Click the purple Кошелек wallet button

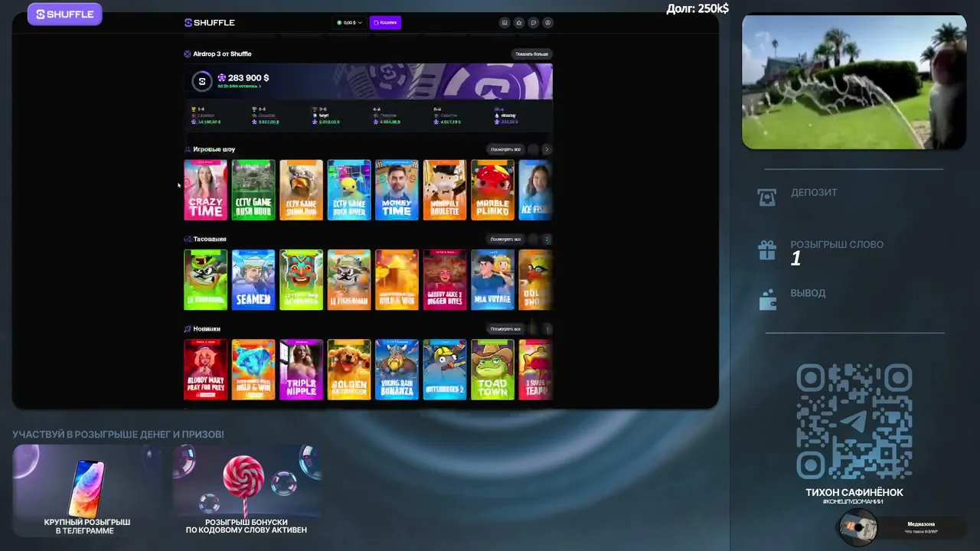click(x=385, y=23)
